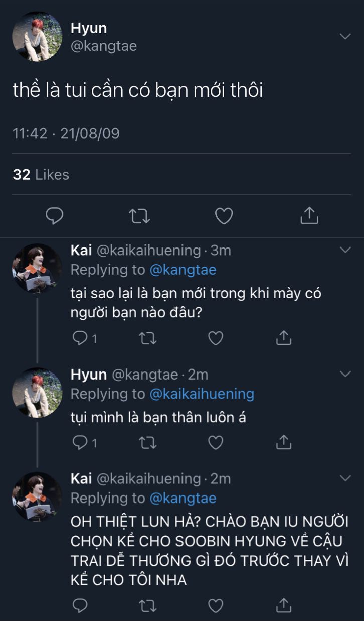
Task: Retweet Kai's 3m reply
Action: coord(148,339)
